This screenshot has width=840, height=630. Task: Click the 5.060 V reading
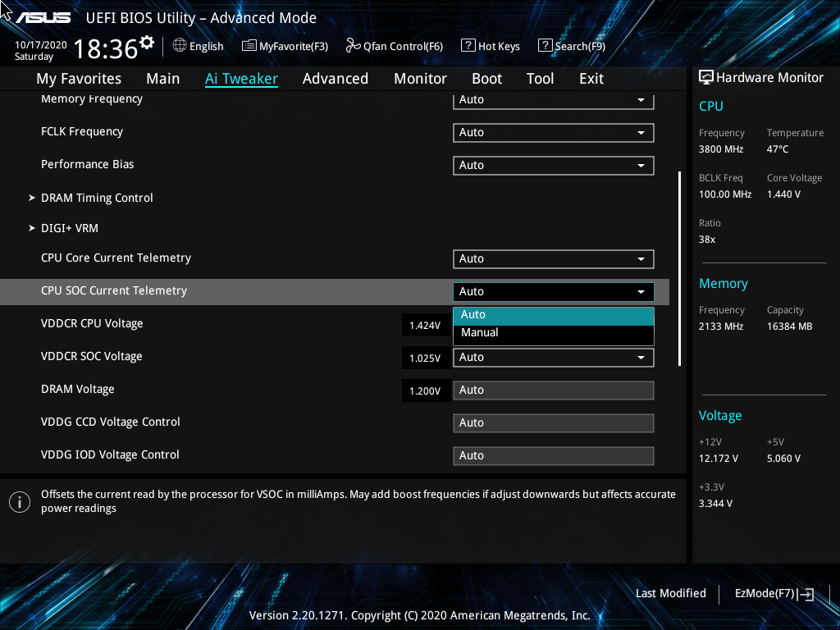coord(783,459)
